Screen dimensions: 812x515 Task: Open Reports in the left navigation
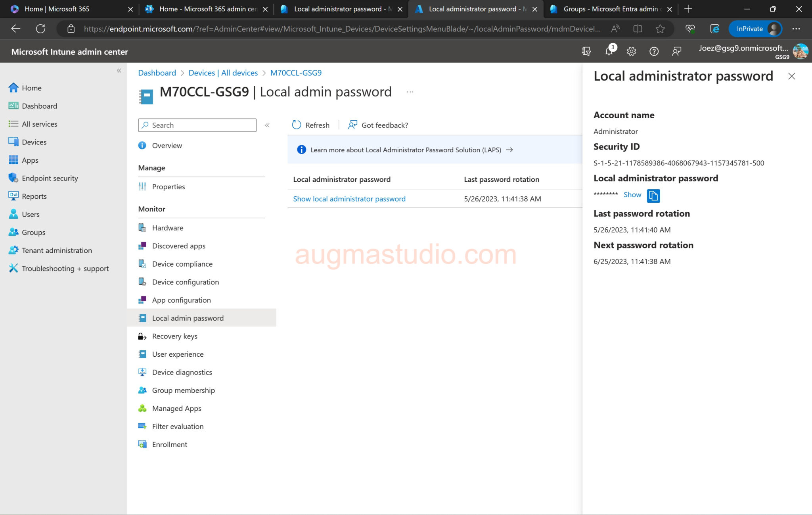point(34,196)
